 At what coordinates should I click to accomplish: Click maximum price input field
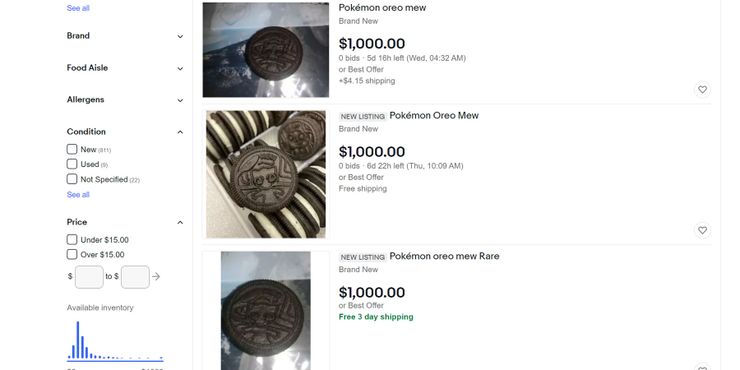tap(135, 277)
